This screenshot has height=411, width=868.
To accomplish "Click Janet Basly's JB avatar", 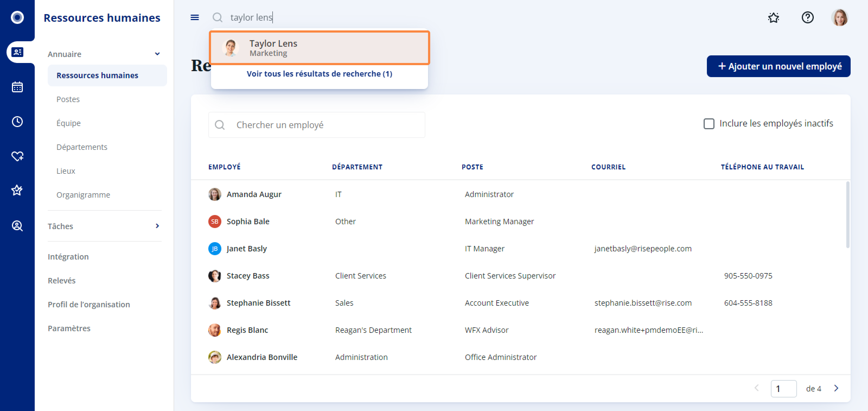I will pyautogui.click(x=215, y=248).
